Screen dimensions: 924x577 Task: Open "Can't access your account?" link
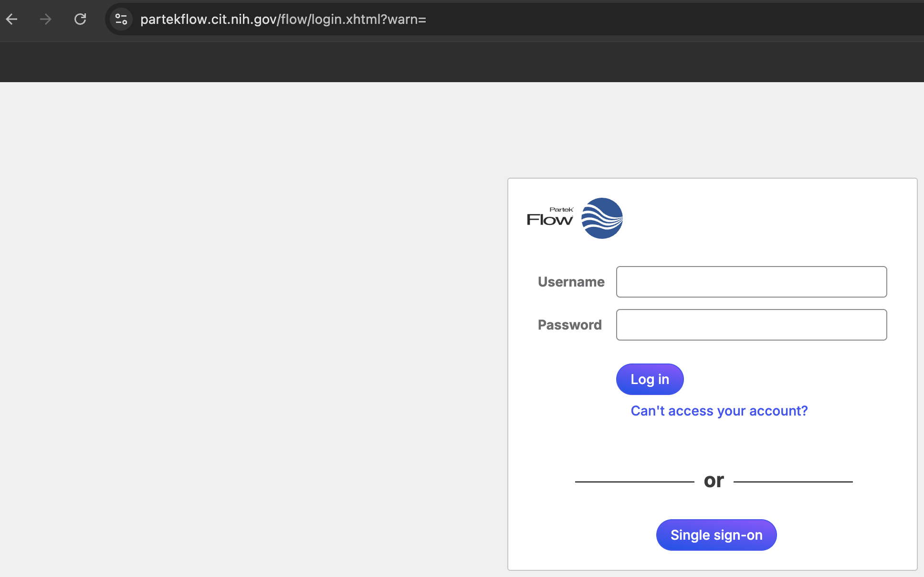719,411
